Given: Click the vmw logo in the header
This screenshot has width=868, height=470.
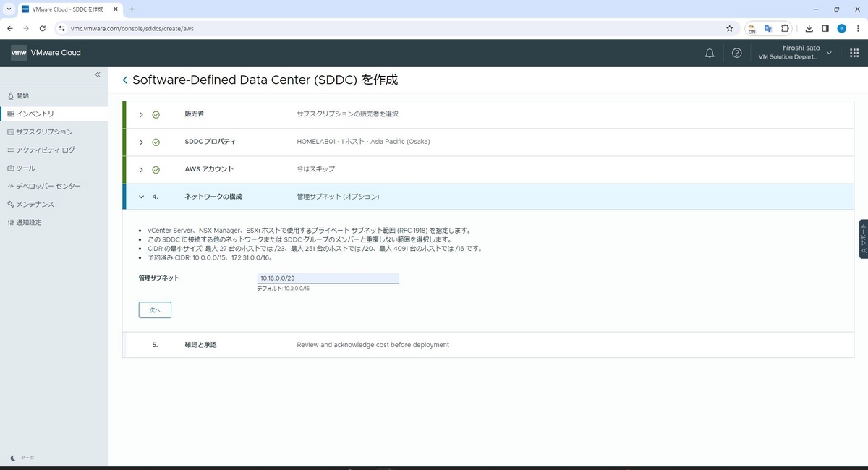Looking at the screenshot, I should tap(19, 53).
